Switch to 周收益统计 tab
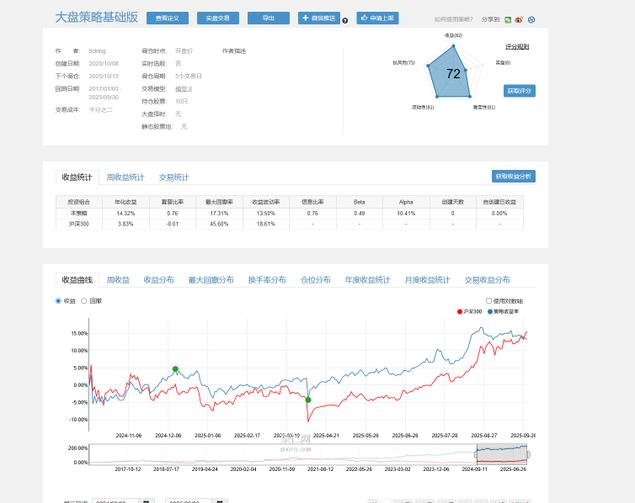Image resolution: width=635 pixels, height=503 pixels. pyautogui.click(x=125, y=177)
